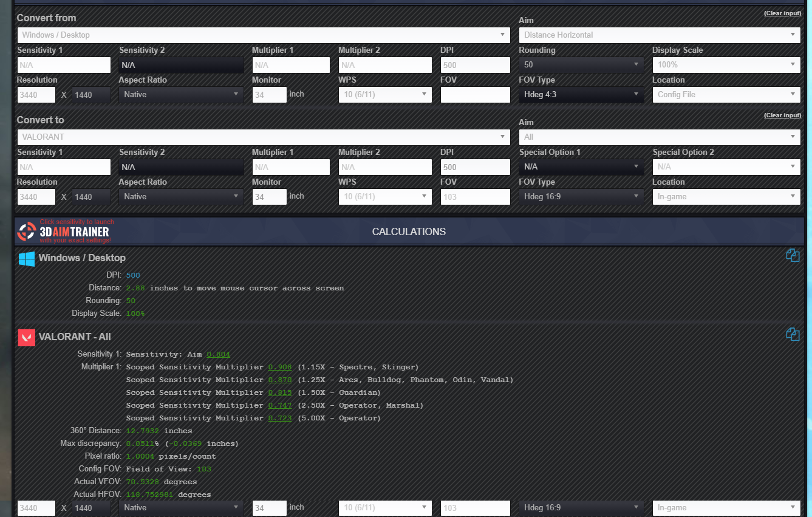Open the Convert from game dropdown
Image resolution: width=812 pixels, height=517 pixels.
(263, 35)
